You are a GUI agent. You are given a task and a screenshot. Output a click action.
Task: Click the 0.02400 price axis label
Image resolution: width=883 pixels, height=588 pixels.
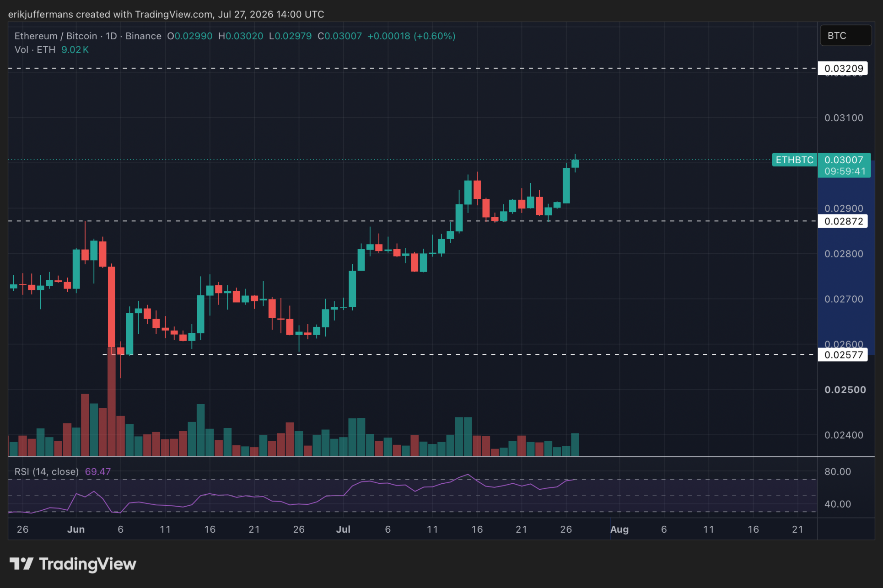pos(844,435)
